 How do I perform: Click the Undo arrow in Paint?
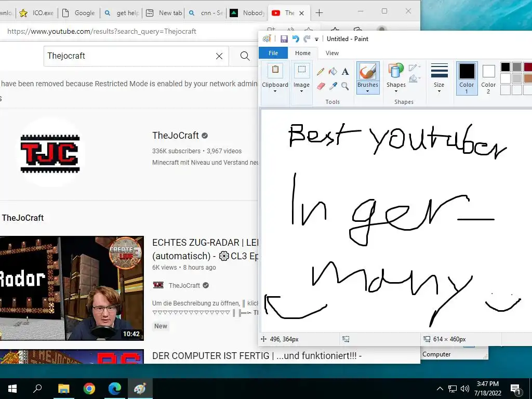[296, 39]
